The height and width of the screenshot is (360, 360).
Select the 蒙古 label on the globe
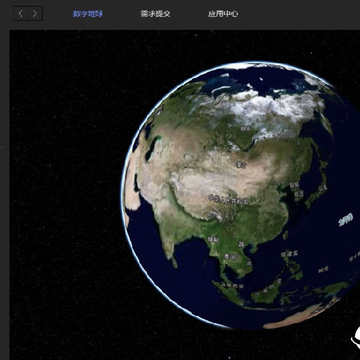[x=241, y=164]
